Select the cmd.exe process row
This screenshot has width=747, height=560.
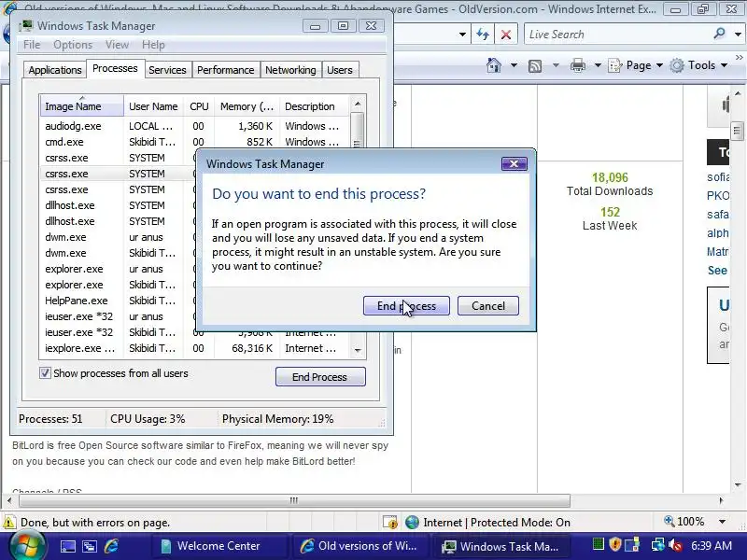(194, 142)
